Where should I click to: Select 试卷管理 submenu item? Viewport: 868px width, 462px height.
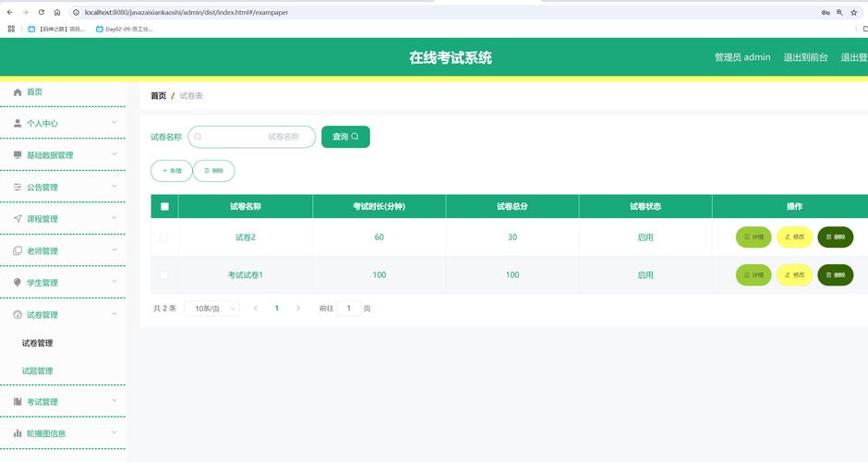pos(38,343)
